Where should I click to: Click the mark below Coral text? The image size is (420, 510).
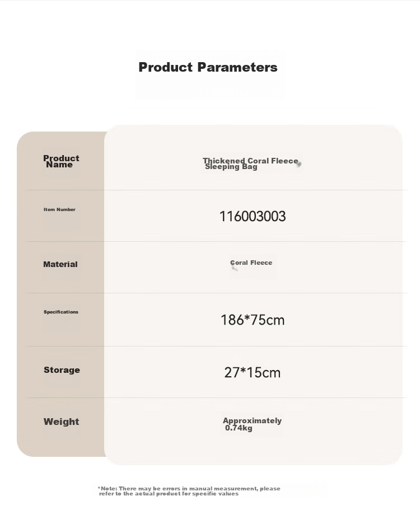234,268
